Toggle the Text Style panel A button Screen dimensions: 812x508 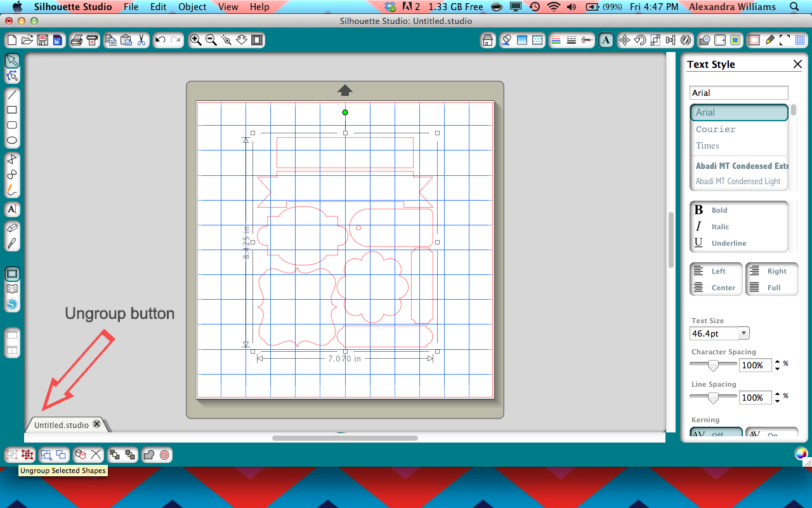point(606,40)
